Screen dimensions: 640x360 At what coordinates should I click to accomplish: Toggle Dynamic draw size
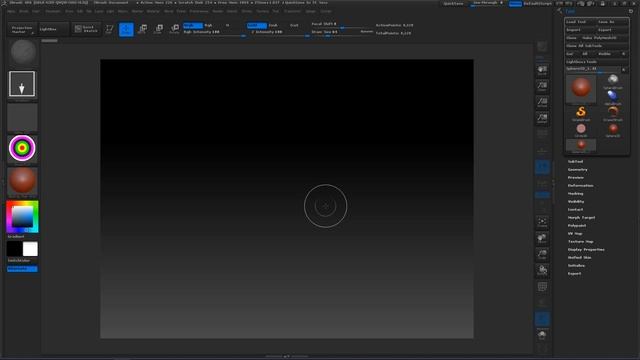(366, 31)
